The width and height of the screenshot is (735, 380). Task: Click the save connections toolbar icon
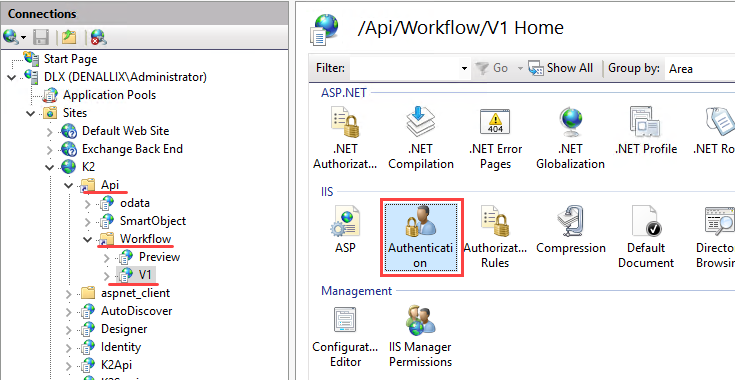pos(41,37)
